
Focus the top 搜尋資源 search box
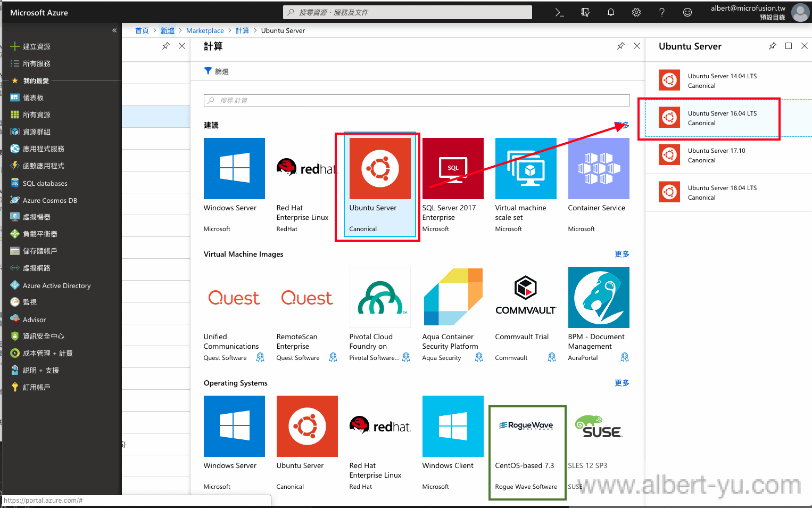[408, 12]
